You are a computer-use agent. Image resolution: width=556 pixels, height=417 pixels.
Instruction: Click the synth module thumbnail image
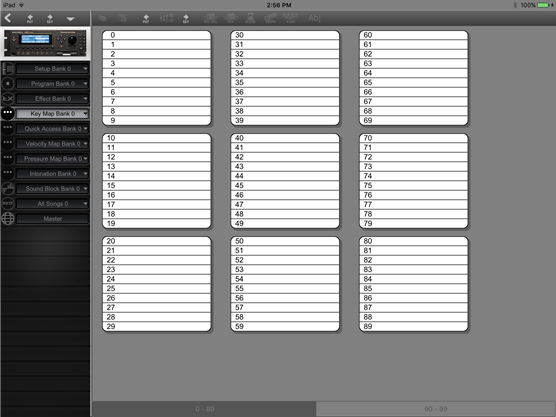tap(45, 43)
